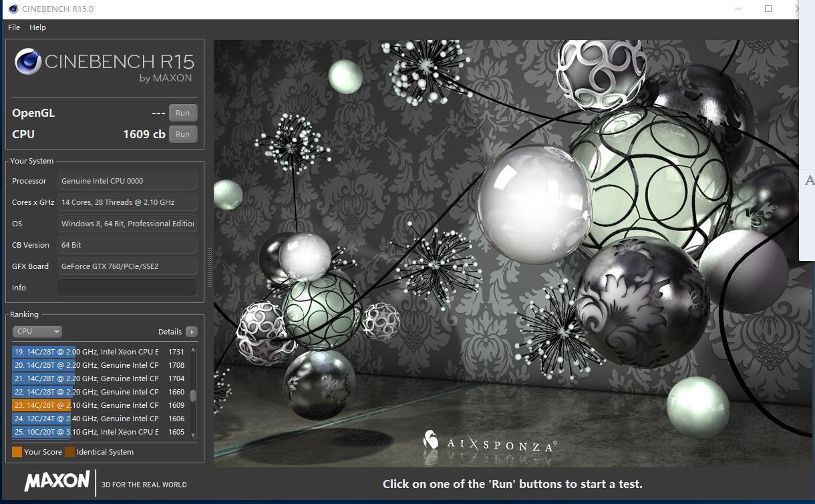Click ranking list scroll down arrow
Viewport: 815px width, 504px height.
(193, 435)
